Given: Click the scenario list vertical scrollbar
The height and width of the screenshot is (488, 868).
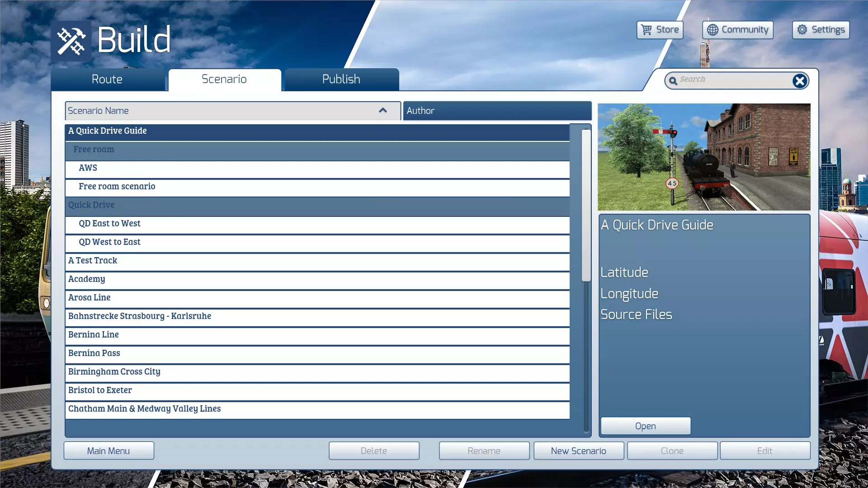Looking at the screenshot, I should [586, 206].
